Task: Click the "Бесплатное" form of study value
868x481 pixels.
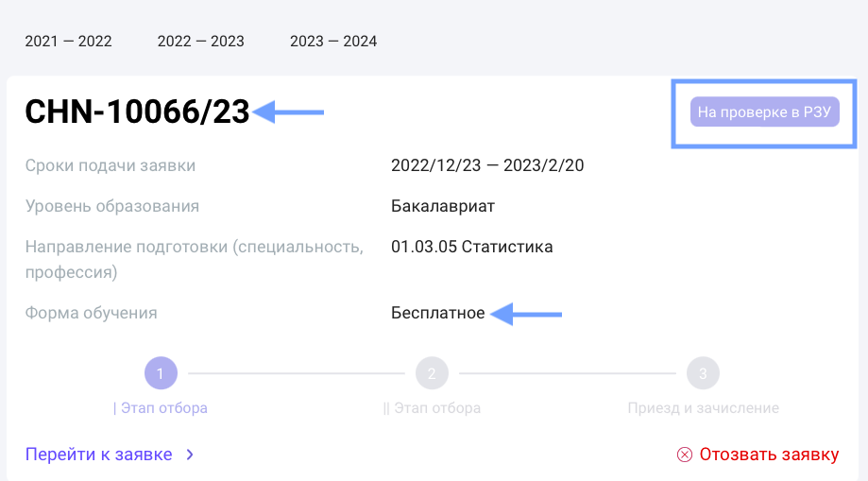Action: (x=437, y=313)
